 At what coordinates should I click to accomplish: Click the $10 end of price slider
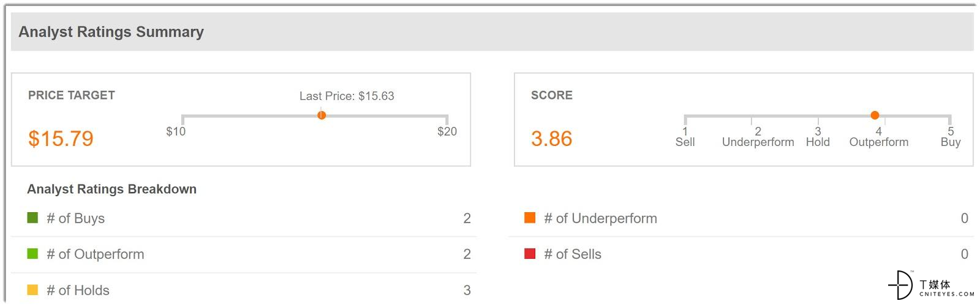pyautogui.click(x=176, y=131)
